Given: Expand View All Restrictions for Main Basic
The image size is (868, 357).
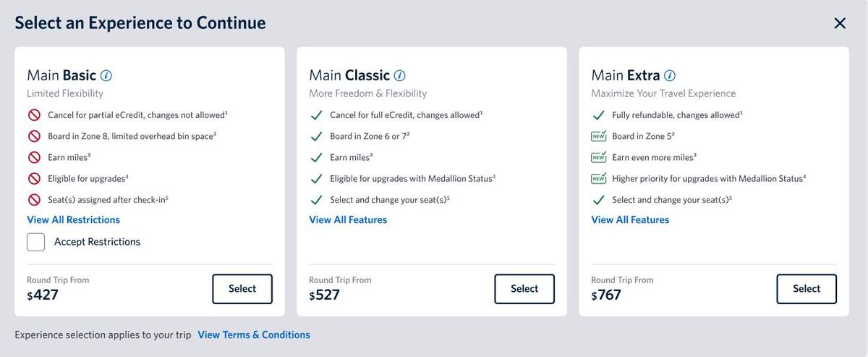Looking at the screenshot, I should point(73,219).
